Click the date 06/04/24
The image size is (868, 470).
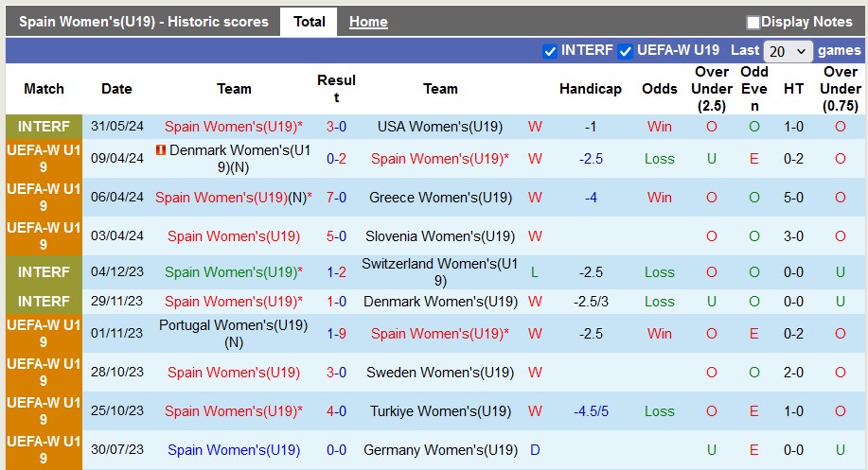point(116,197)
